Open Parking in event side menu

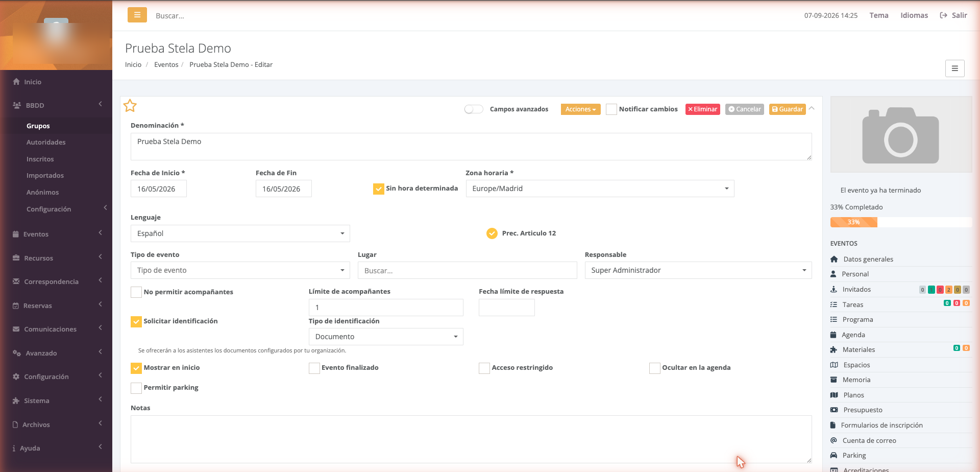click(901, 455)
